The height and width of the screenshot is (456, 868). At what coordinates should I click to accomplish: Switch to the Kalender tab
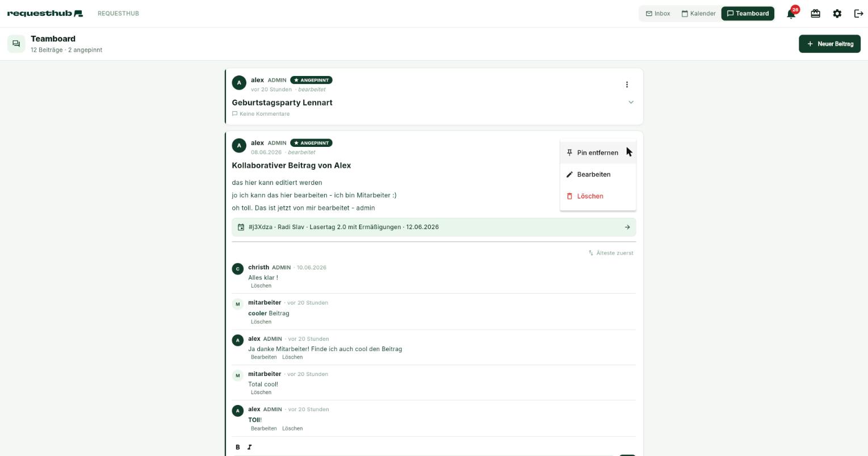pos(698,14)
